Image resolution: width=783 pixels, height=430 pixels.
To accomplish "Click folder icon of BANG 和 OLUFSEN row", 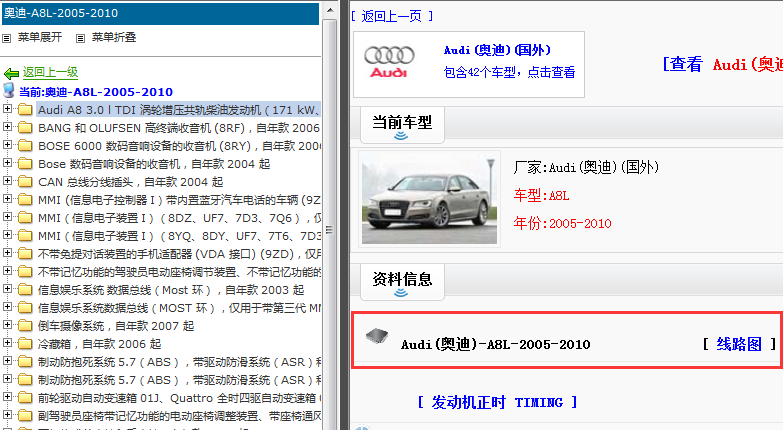I will pyautogui.click(x=25, y=128).
